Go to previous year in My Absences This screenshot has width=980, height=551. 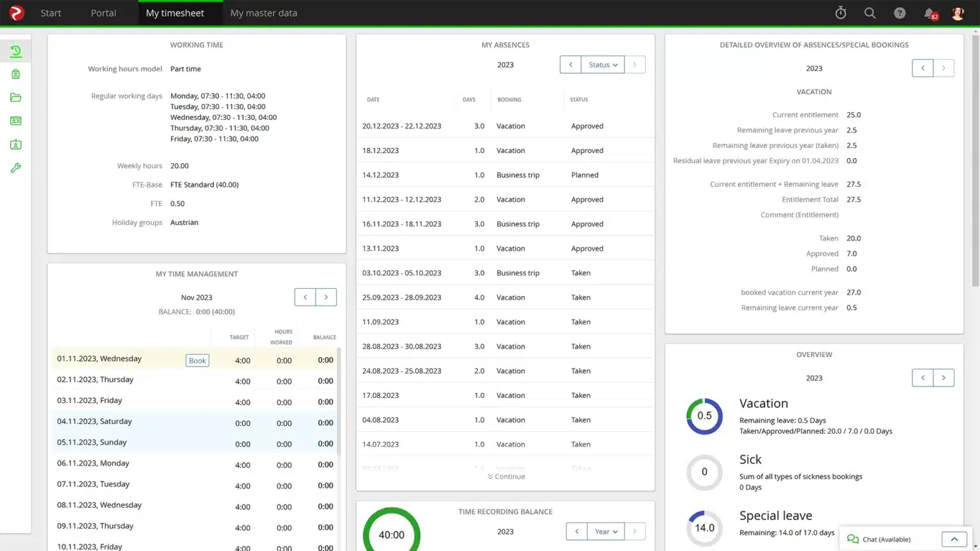coord(570,65)
